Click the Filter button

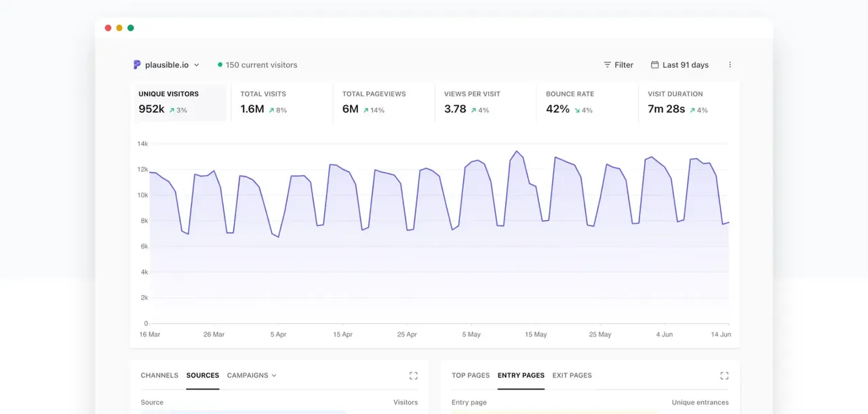618,65
